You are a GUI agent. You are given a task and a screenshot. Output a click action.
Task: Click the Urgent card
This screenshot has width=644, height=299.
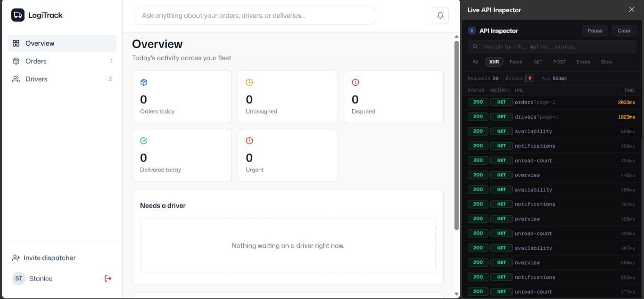288,155
